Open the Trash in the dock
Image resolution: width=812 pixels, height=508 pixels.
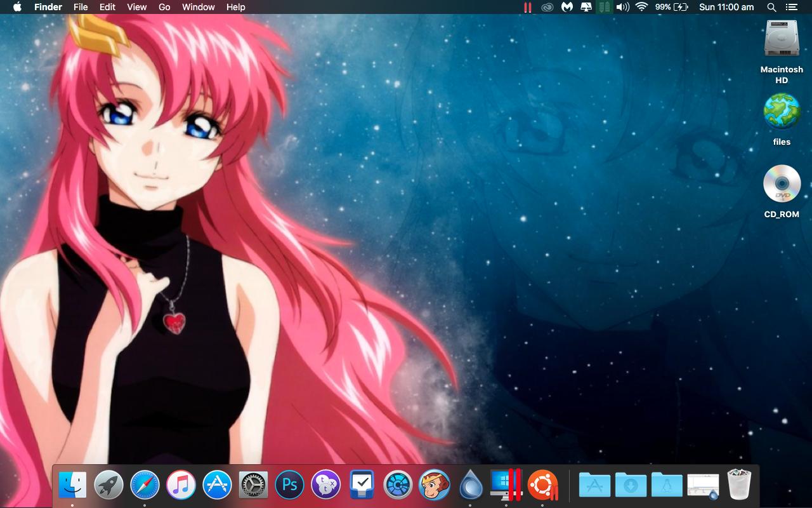click(x=739, y=485)
